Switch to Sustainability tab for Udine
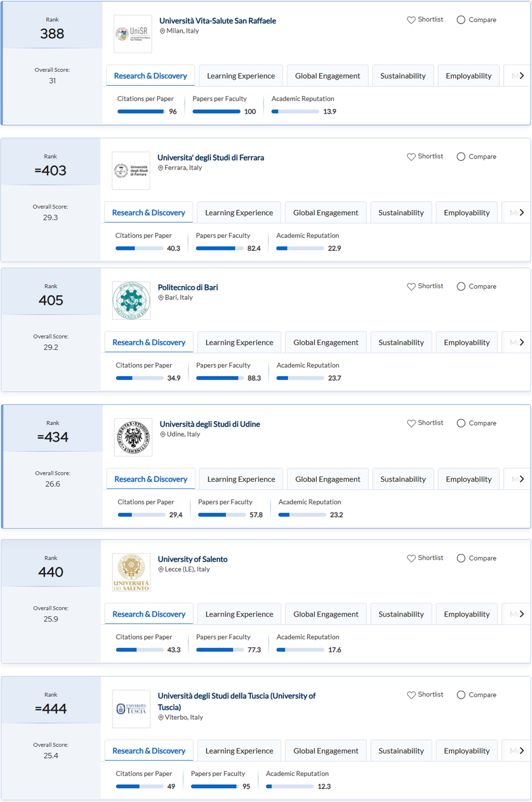 point(403,479)
